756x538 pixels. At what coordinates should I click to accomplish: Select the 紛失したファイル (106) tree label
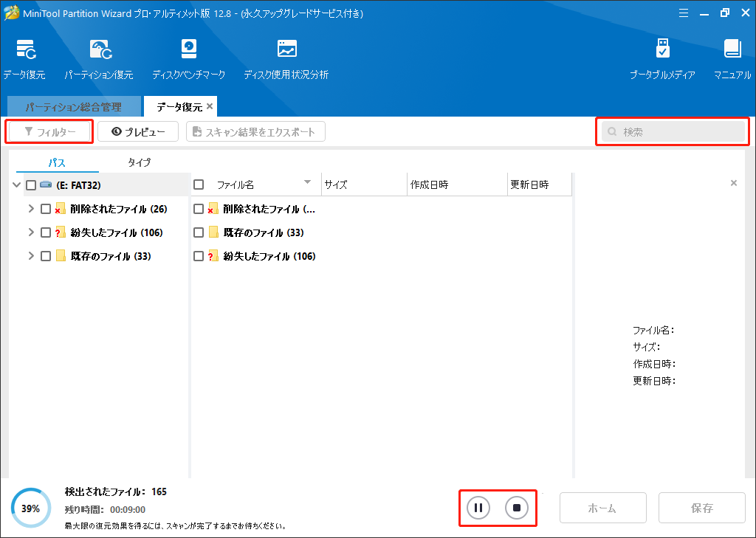(117, 232)
